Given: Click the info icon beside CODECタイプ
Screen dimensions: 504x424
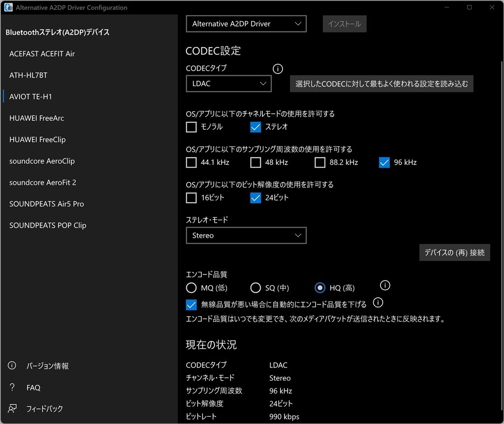Looking at the screenshot, I should 278,69.
